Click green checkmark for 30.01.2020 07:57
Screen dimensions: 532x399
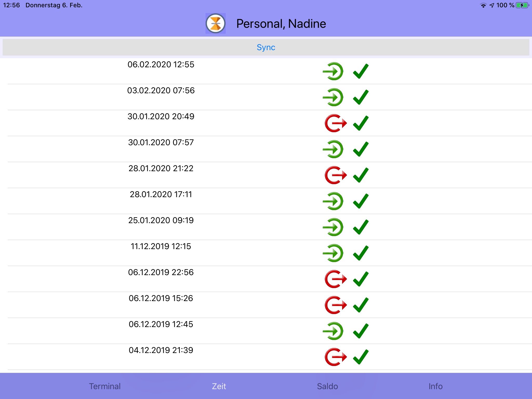coord(361,149)
